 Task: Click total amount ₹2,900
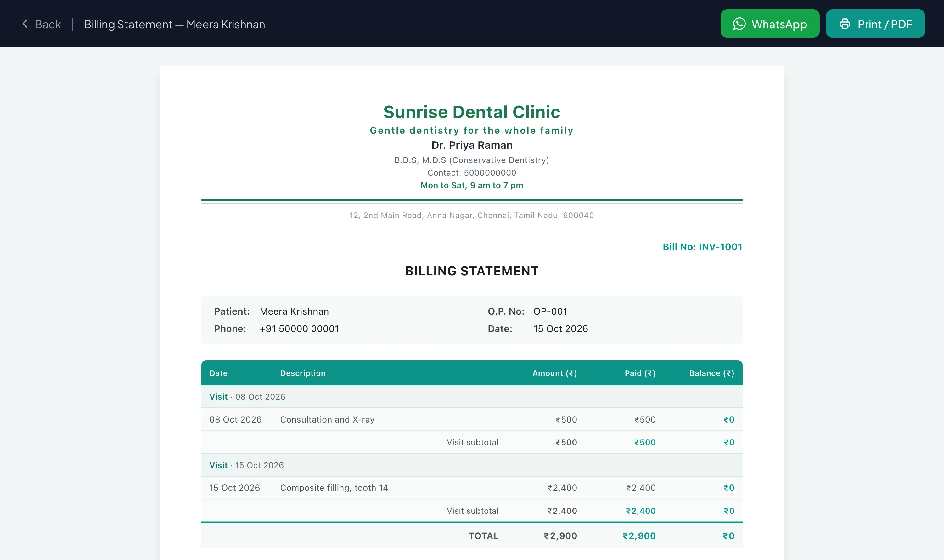[560, 536]
